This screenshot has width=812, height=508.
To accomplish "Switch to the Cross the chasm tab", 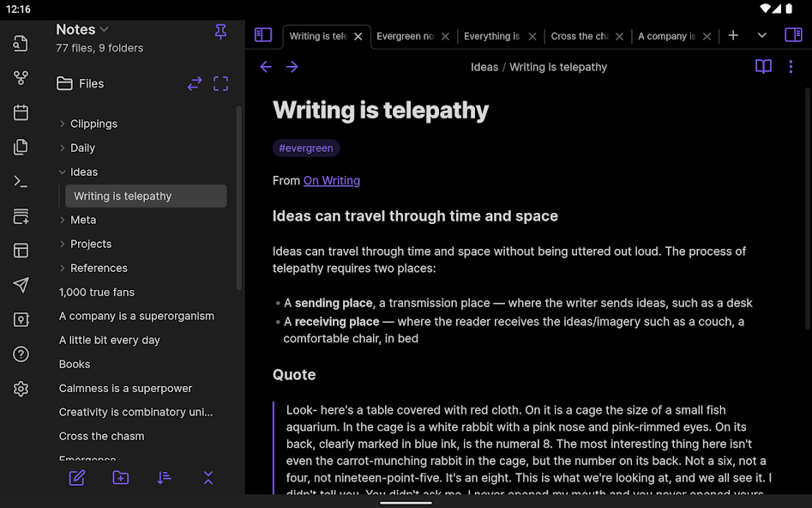I will pos(580,36).
